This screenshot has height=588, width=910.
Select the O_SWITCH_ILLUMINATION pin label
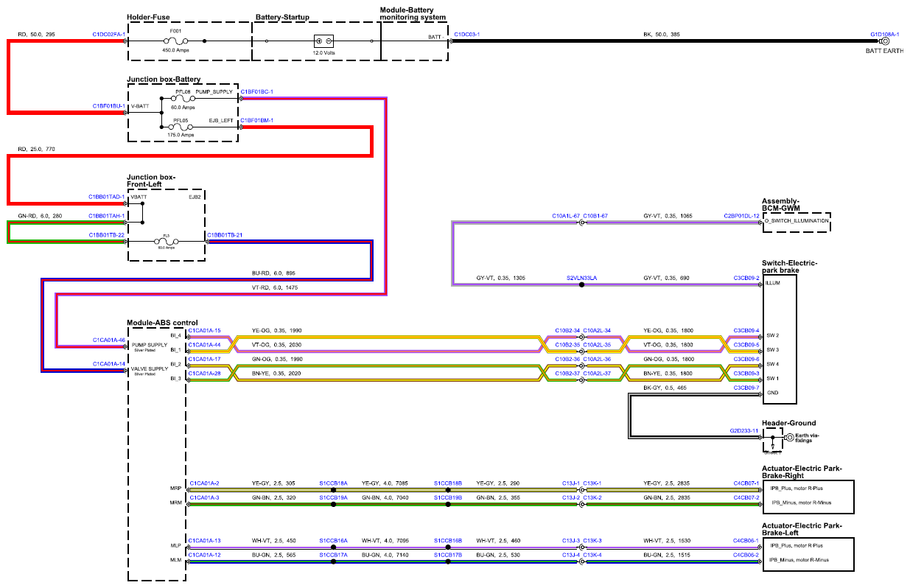coord(797,220)
